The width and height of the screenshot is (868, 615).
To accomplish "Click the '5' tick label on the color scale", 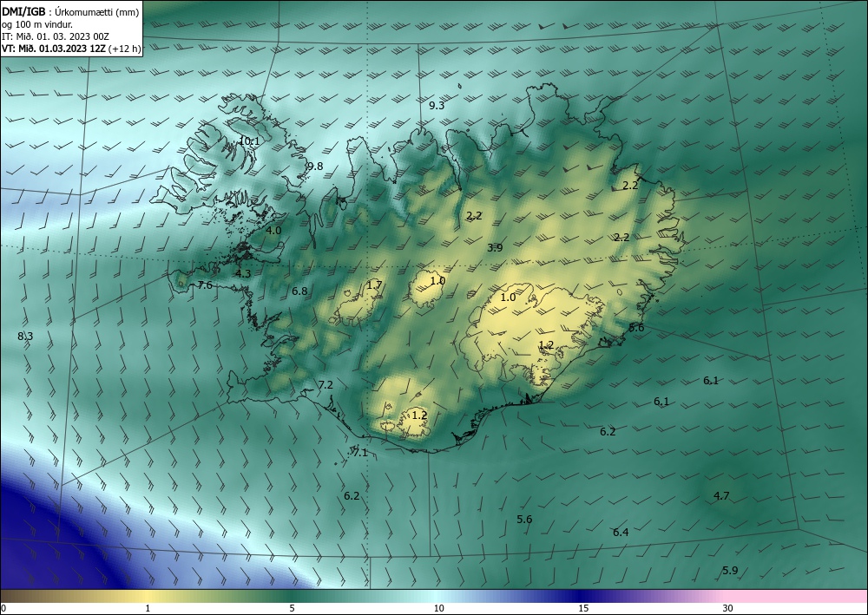I will click(293, 609).
